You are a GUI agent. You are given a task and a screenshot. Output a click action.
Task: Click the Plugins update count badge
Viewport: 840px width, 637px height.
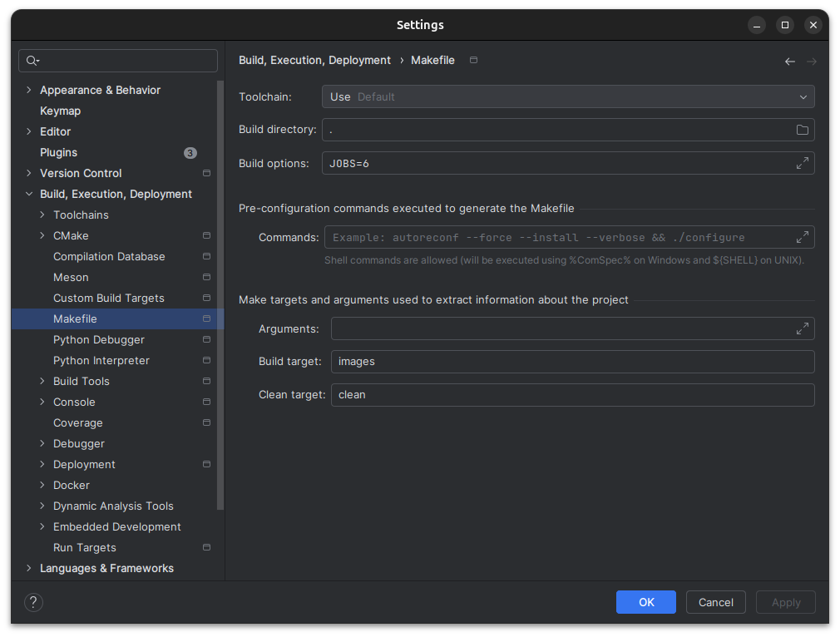(190, 153)
